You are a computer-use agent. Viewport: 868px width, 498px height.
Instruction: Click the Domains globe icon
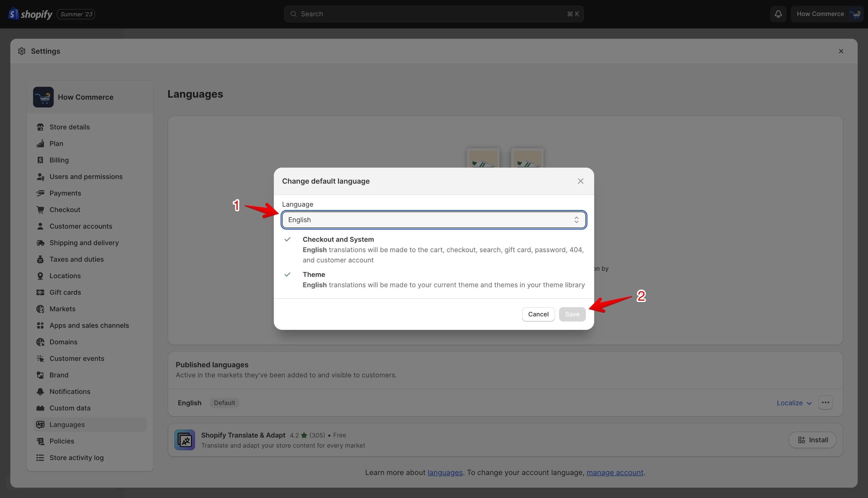40,342
